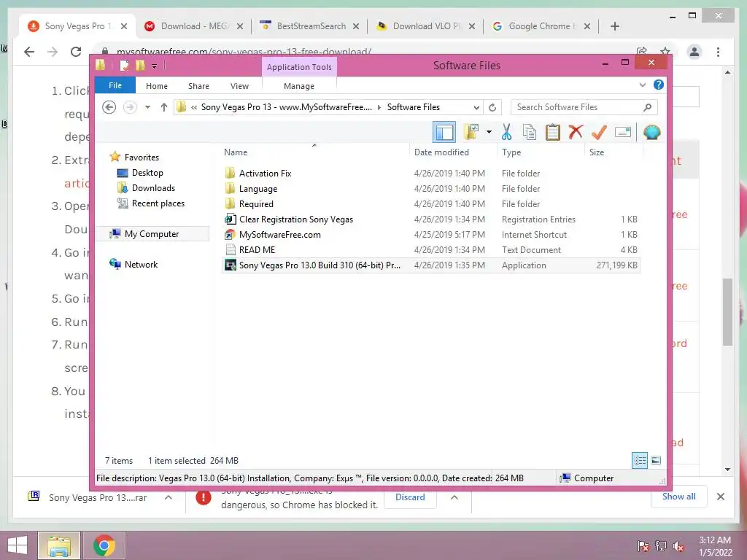Expand breadcrumb arrow before Software Files
This screenshot has width=747, height=560.
click(x=379, y=108)
